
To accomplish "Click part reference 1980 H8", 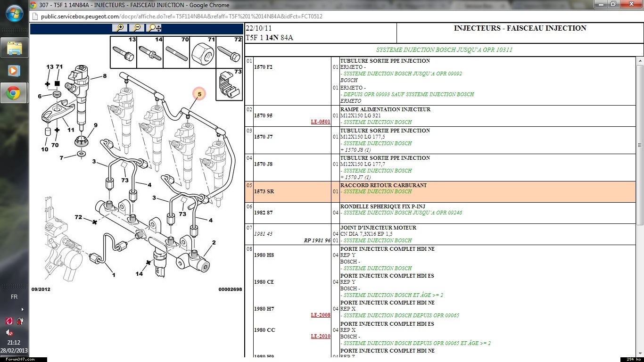I will 264,255.
